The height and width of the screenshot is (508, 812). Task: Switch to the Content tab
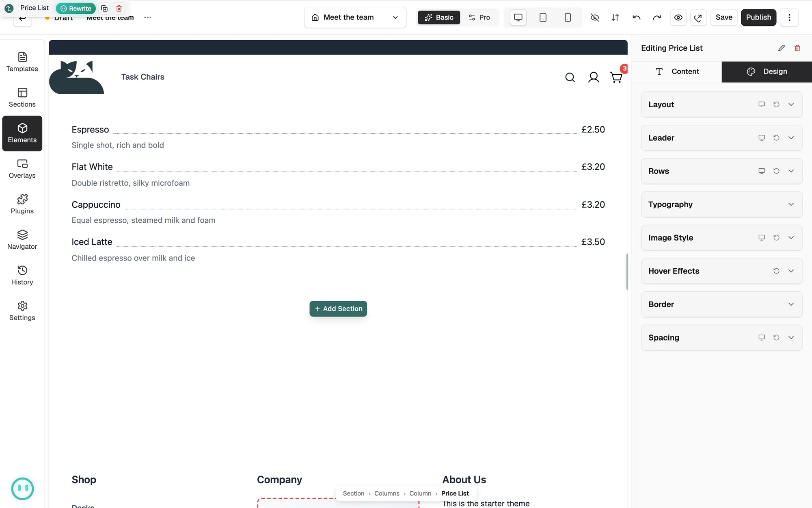coord(677,72)
